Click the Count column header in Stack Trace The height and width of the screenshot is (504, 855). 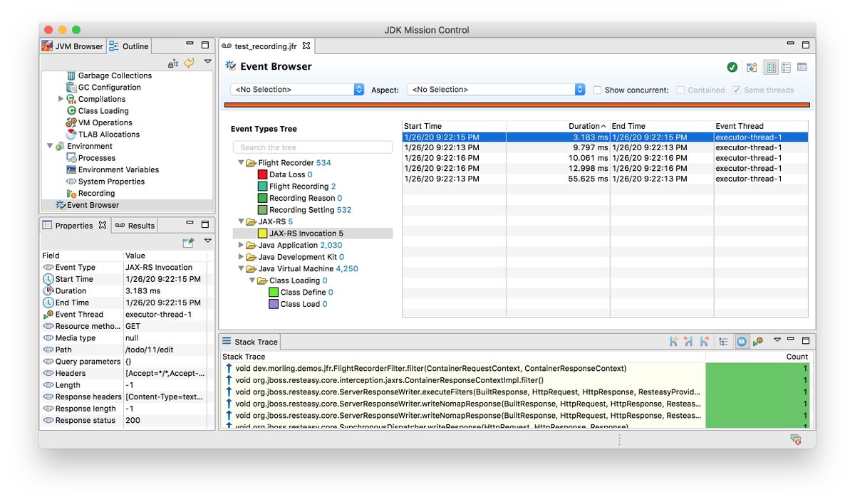[757, 357]
